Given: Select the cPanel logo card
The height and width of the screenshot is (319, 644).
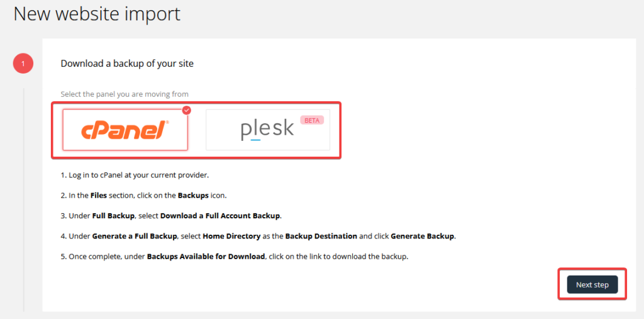Looking at the screenshot, I should (x=125, y=130).
